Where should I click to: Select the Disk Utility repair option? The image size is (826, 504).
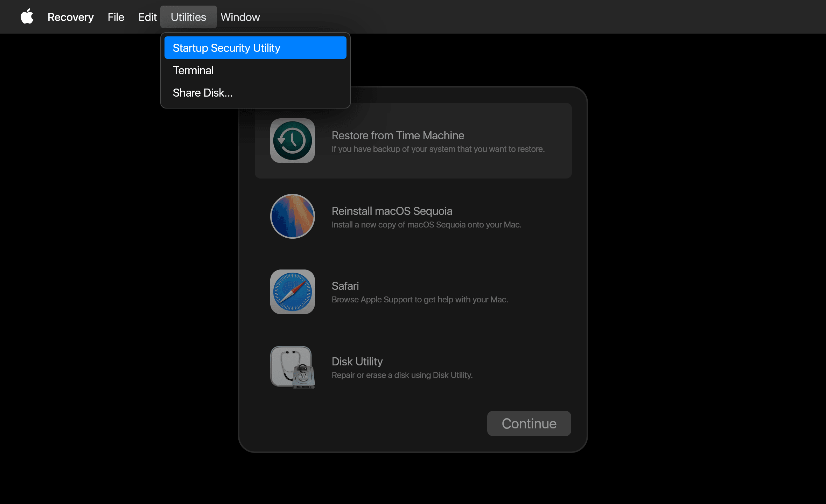tap(413, 367)
